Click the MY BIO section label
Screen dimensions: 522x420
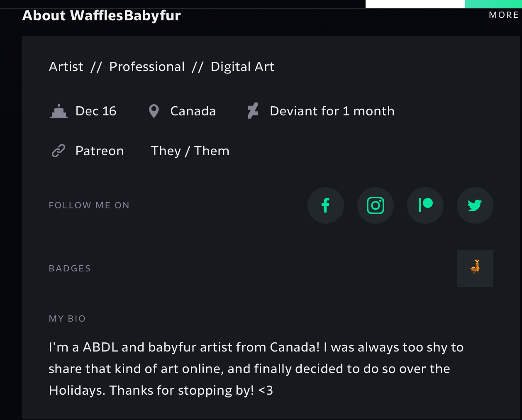67,319
